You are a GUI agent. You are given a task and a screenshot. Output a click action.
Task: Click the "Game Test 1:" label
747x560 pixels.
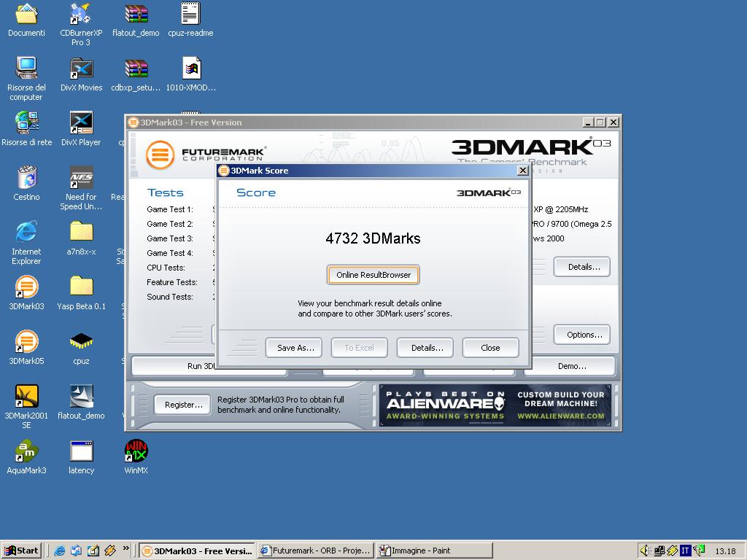tap(170, 209)
